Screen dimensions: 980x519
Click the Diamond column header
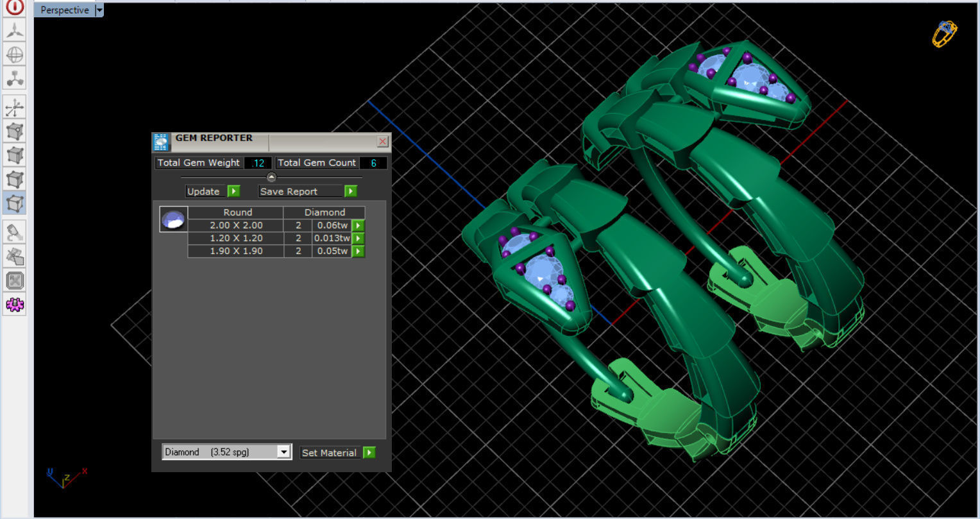(x=325, y=212)
